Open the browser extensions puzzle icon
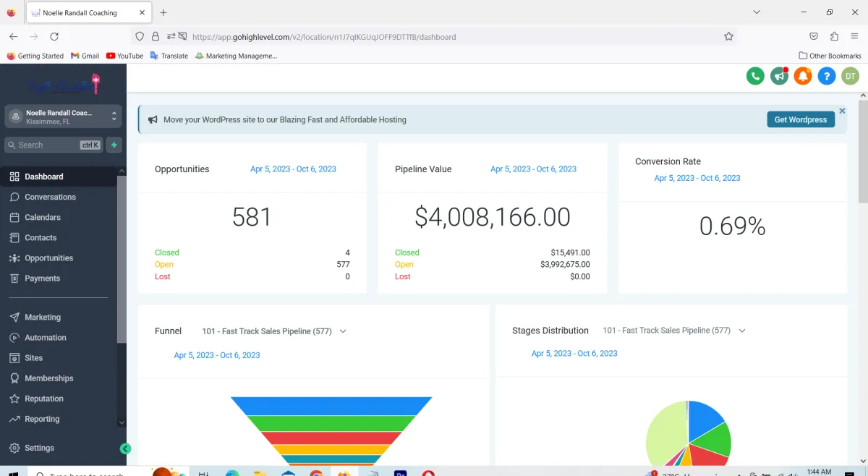This screenshot has height=476, width=868. click(834, 36)
